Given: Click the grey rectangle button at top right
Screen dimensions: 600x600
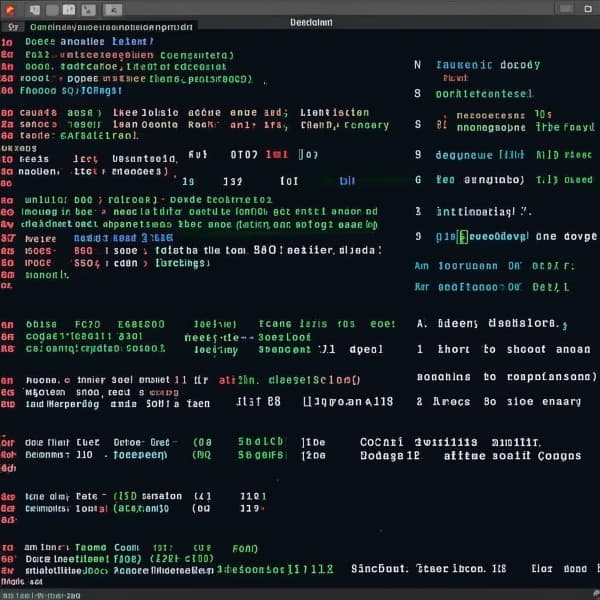Looking at the screenshot, I should 566,9.
